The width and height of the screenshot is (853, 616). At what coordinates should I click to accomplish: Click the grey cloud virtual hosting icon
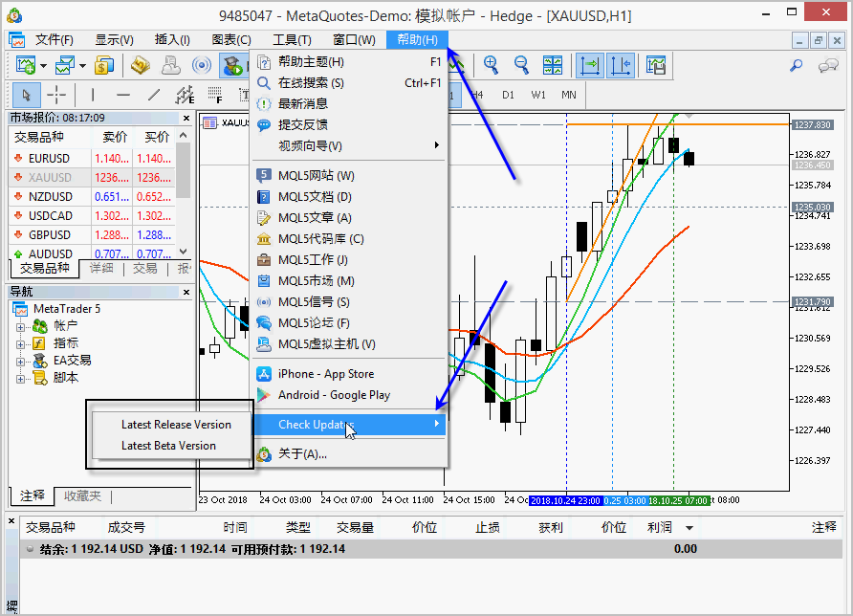click(x=171, y=66)
